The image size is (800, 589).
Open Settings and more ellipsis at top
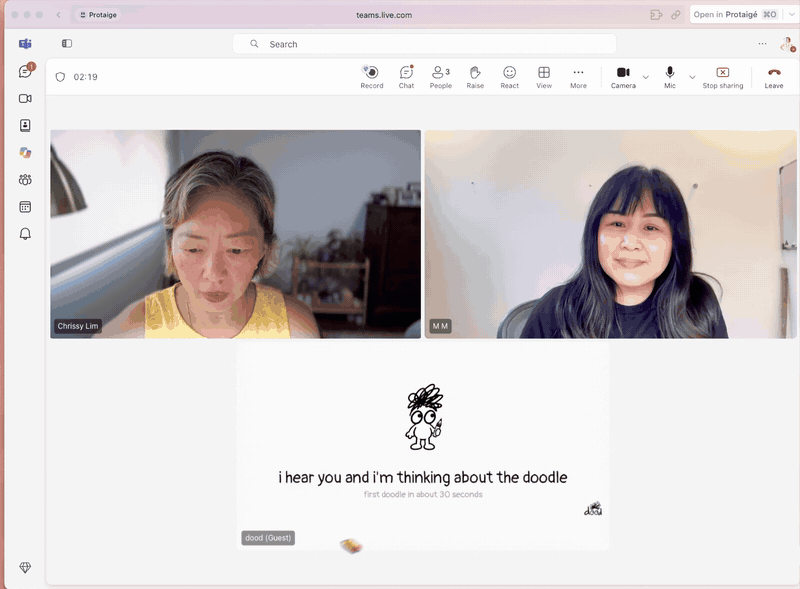[762, 44]
